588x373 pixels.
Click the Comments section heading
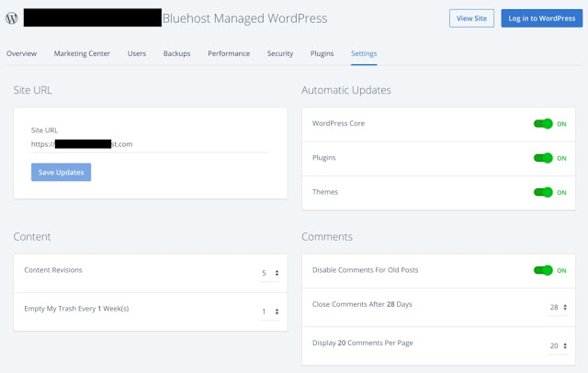click(327, 236)
